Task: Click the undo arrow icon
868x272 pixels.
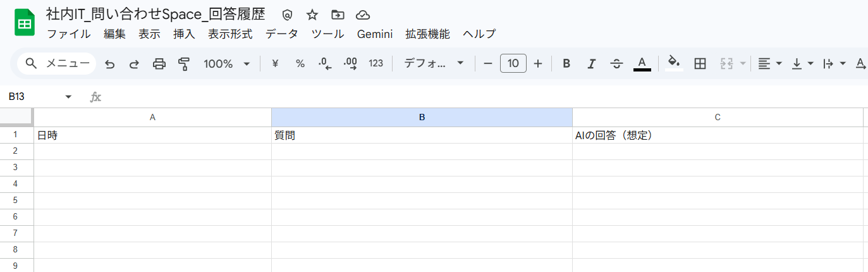Action: (110, 64)
